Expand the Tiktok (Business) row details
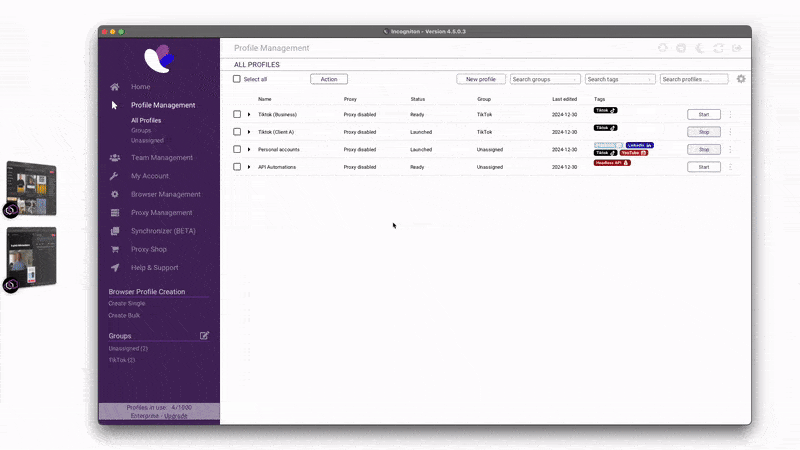800x450 pixels. pos(249,115)
